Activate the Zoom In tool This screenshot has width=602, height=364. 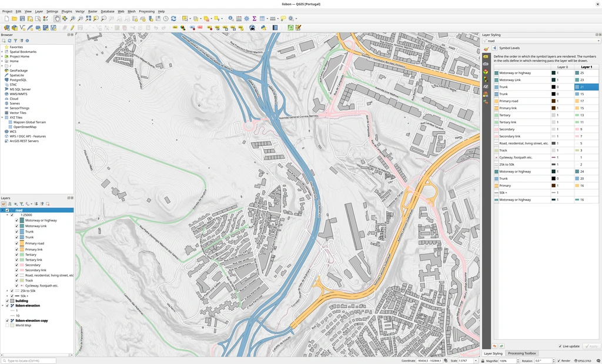72,19
